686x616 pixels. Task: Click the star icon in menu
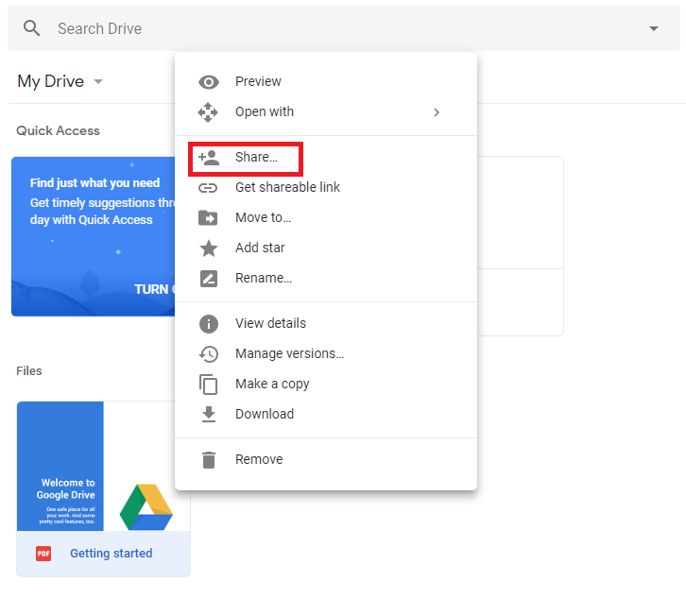click(x=208, y=248)
